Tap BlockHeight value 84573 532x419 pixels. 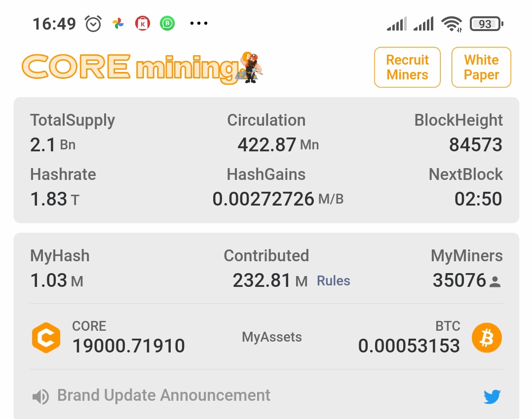coord(476,145)
